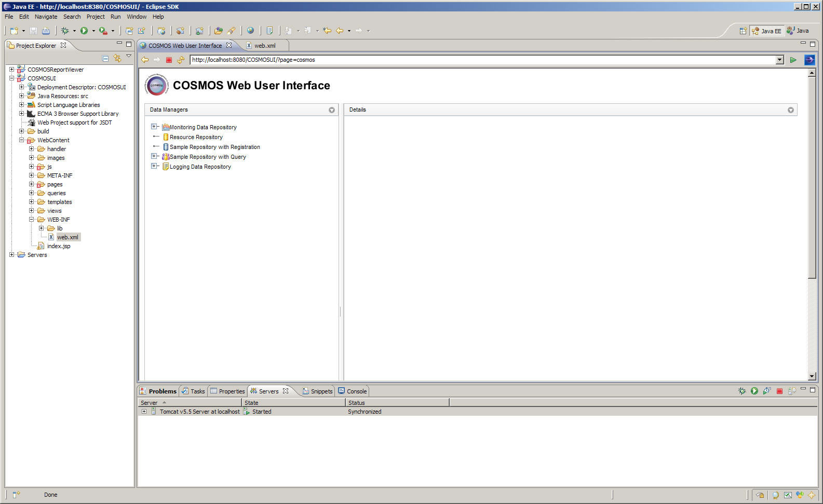Switch to the Problems tab

click(x=158, y=391)
